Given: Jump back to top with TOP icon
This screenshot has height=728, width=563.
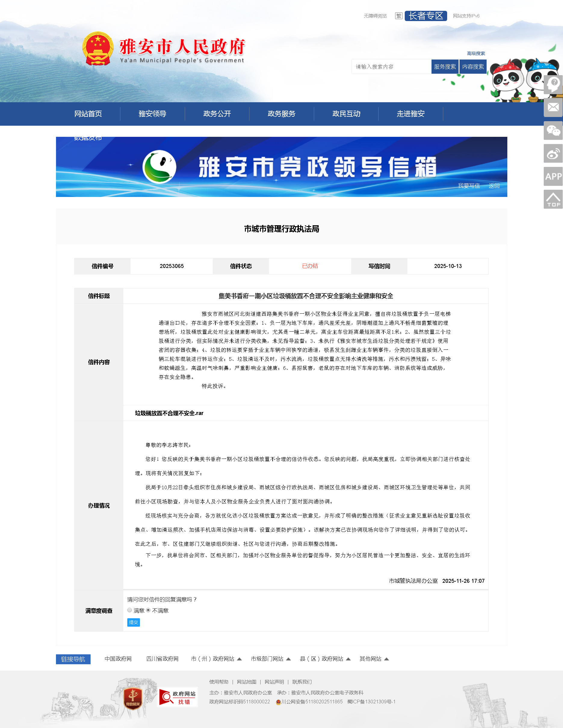Looking at the screenshot, I should point(553,199).
